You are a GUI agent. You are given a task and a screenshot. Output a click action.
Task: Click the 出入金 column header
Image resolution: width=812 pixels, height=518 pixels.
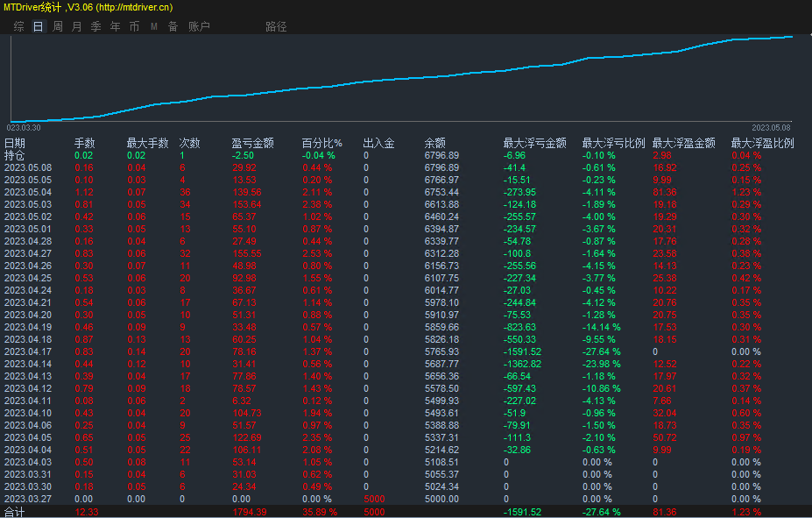pos(378,143)
